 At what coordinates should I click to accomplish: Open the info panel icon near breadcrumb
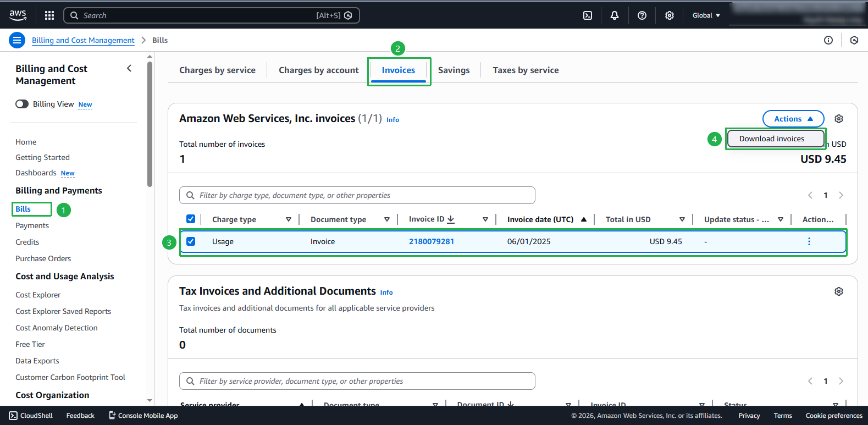pyautogui.click(x=828, y=40)
